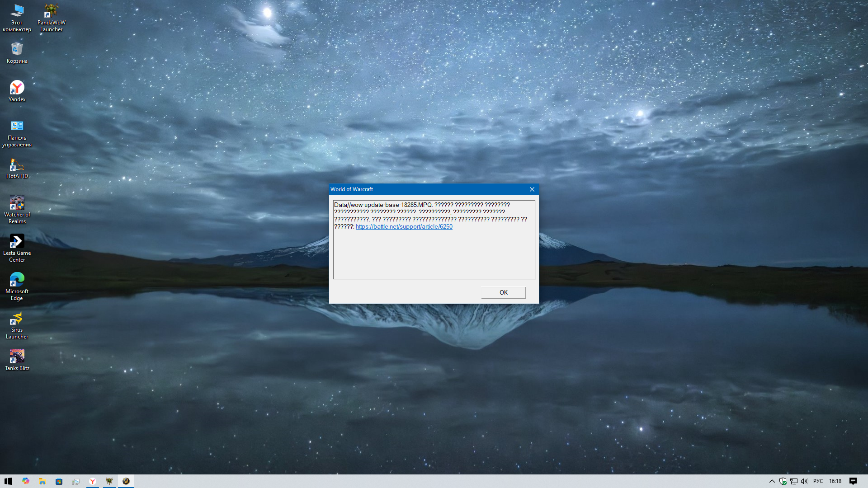This screenshot has width=868, height=488.
Task: Expand the hidden system tray icons
Action: [772, 481]
